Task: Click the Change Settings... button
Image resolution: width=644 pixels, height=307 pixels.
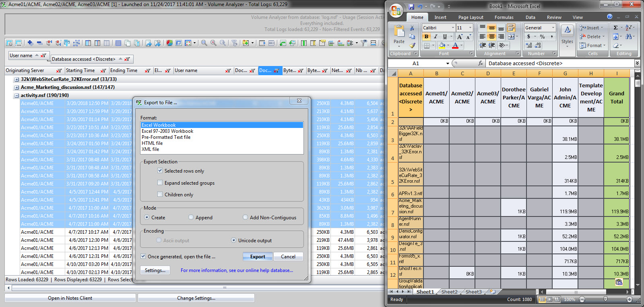Action: coord(196,298)
